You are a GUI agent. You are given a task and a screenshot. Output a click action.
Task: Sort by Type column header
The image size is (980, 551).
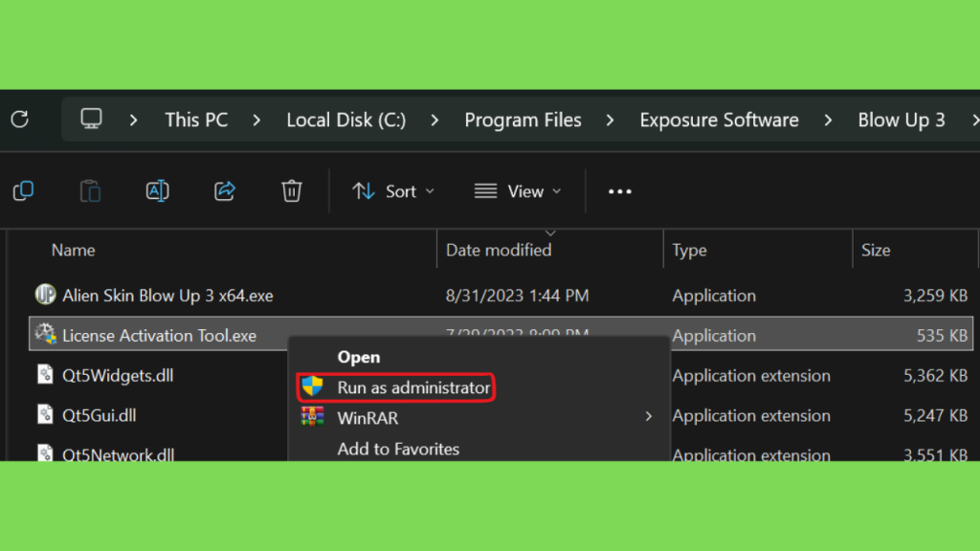coord(689,250)
